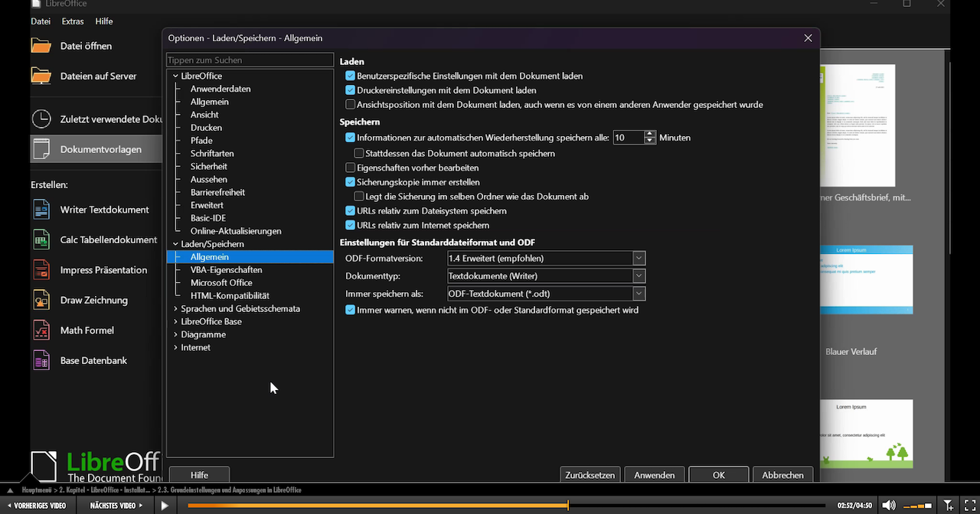The width and height of the screenshot is (980, 514).
Task: Click the Math Formel icon
Action: click(41, 330)
